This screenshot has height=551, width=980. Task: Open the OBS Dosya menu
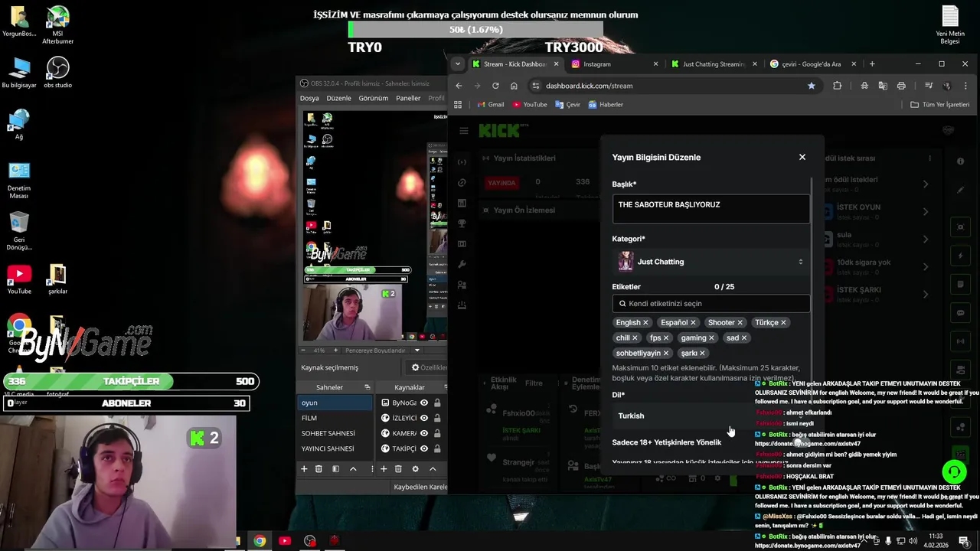[309, 98]
